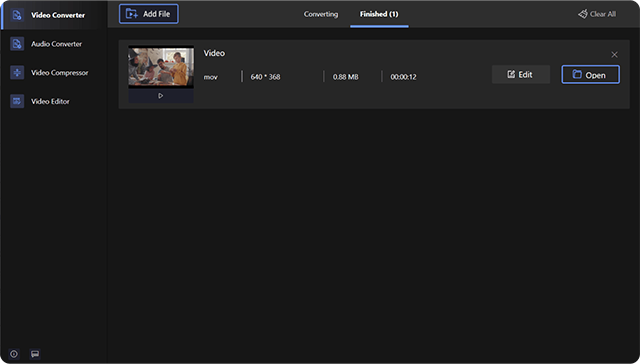Play the video using the button under the thumbnail

(x=161, y=96)
